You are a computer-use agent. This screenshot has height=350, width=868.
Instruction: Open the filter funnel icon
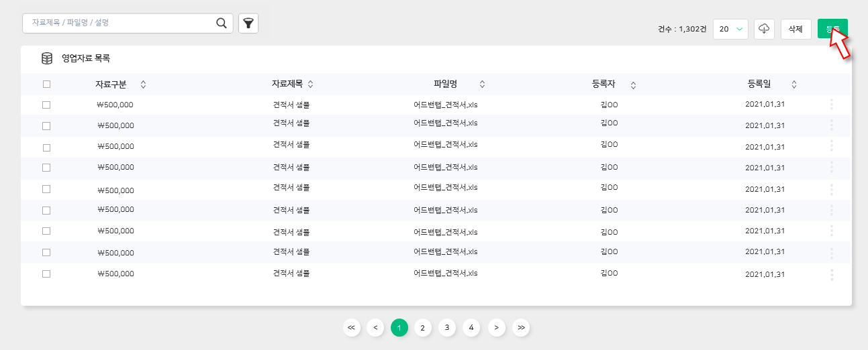tap(248, 23)
